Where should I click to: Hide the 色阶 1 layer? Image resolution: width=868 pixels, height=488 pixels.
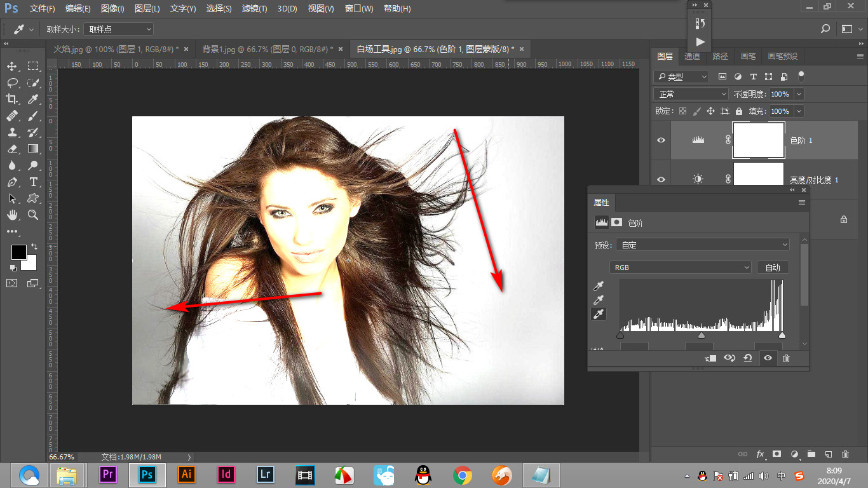pyautogui.click(x=661, y=140)
